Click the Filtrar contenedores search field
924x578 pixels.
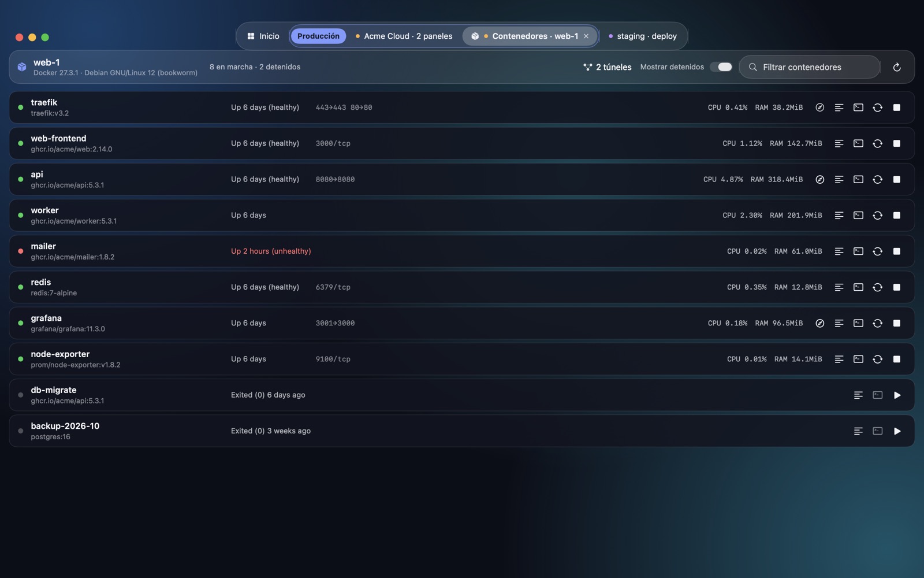click(810, 67)
